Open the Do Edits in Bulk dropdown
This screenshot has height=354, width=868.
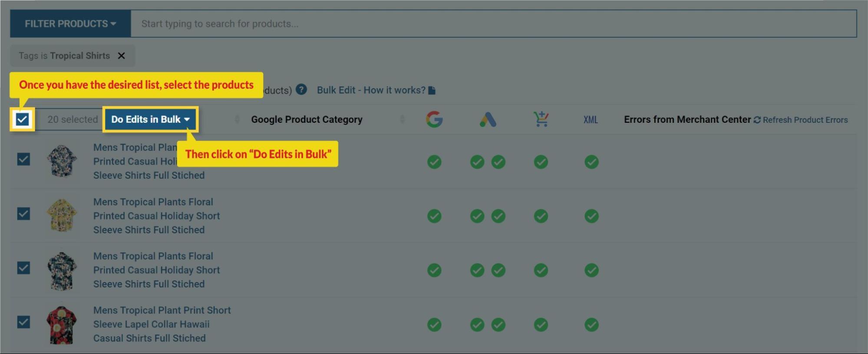click(150, 119)
